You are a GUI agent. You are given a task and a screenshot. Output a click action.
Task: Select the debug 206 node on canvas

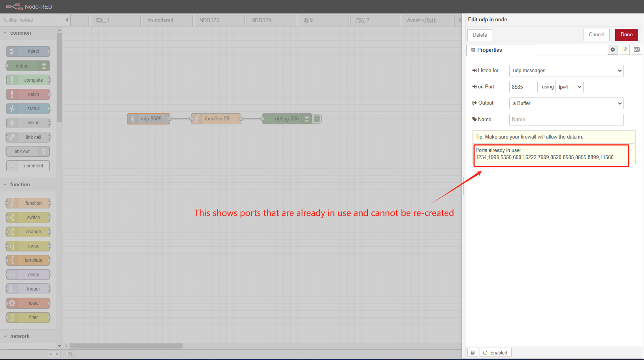[287, 119]
